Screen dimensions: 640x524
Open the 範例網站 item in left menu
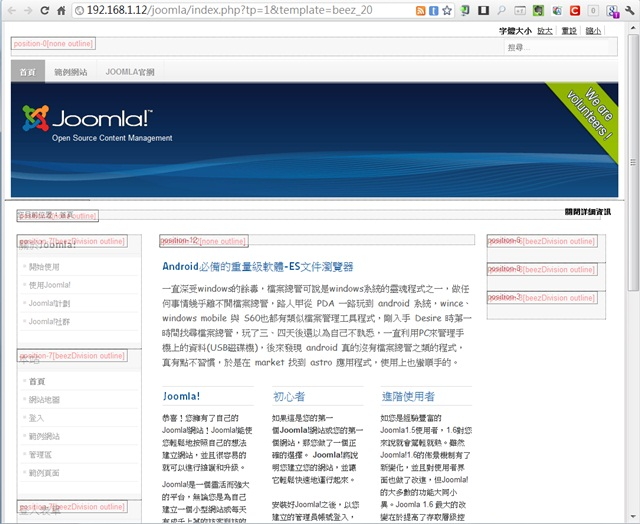pyautogui.click(x=44, y=436)
